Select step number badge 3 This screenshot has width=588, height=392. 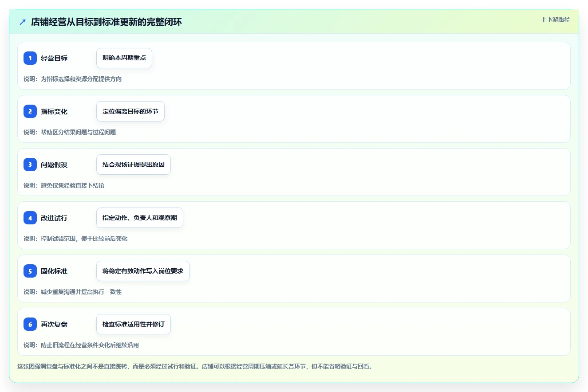[x=30, y=165]
